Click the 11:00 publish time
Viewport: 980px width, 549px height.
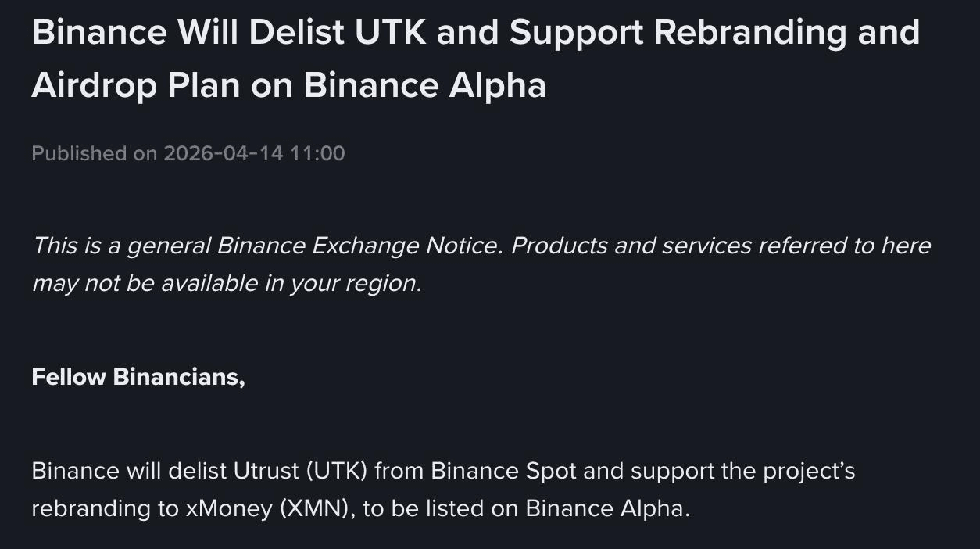[x=317, y=153]
